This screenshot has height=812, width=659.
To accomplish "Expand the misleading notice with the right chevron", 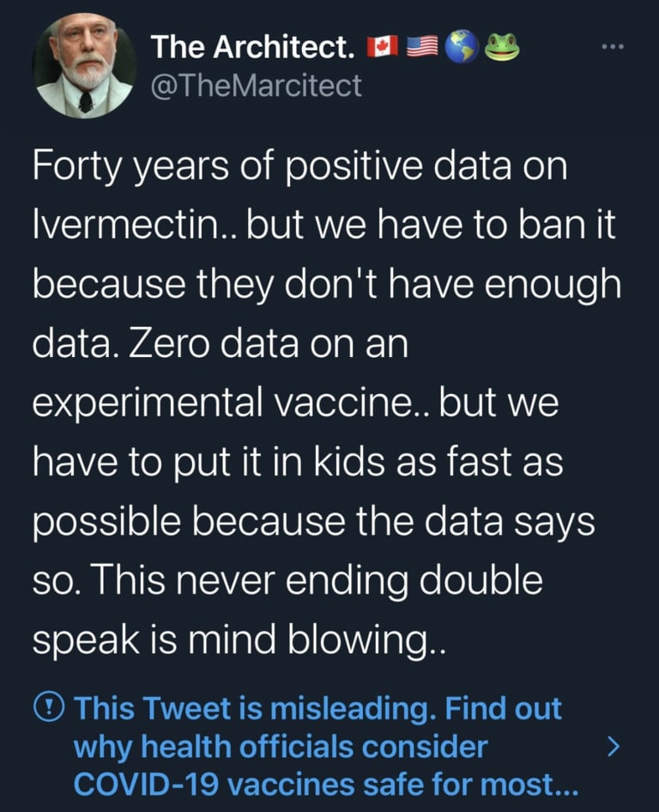I will 612,747.
